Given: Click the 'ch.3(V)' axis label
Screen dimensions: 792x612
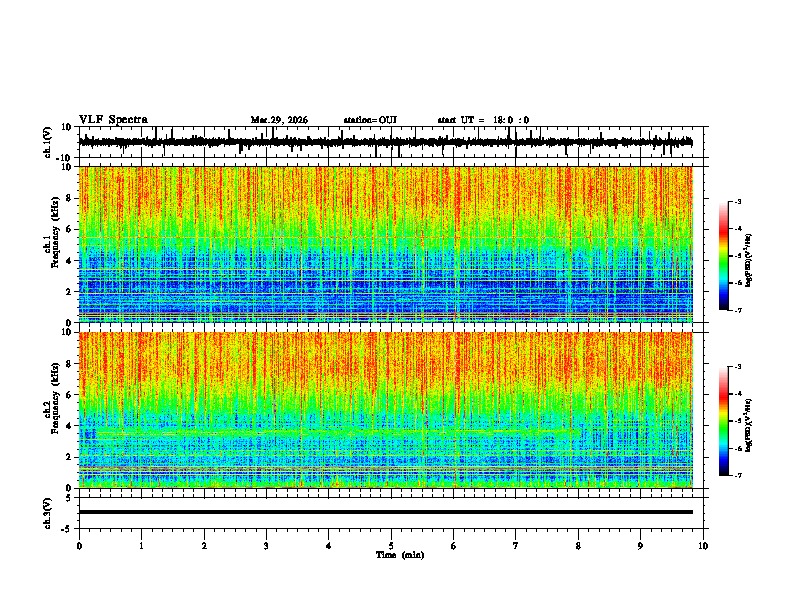Looking at the screenshot, I should 48,513.
